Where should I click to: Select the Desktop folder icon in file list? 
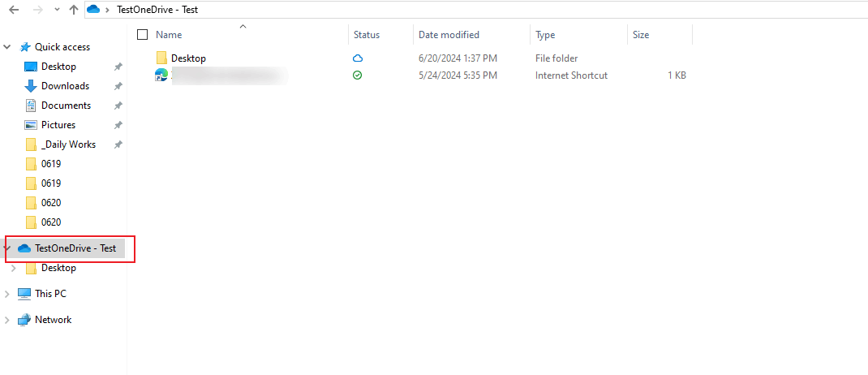point(161,58)
